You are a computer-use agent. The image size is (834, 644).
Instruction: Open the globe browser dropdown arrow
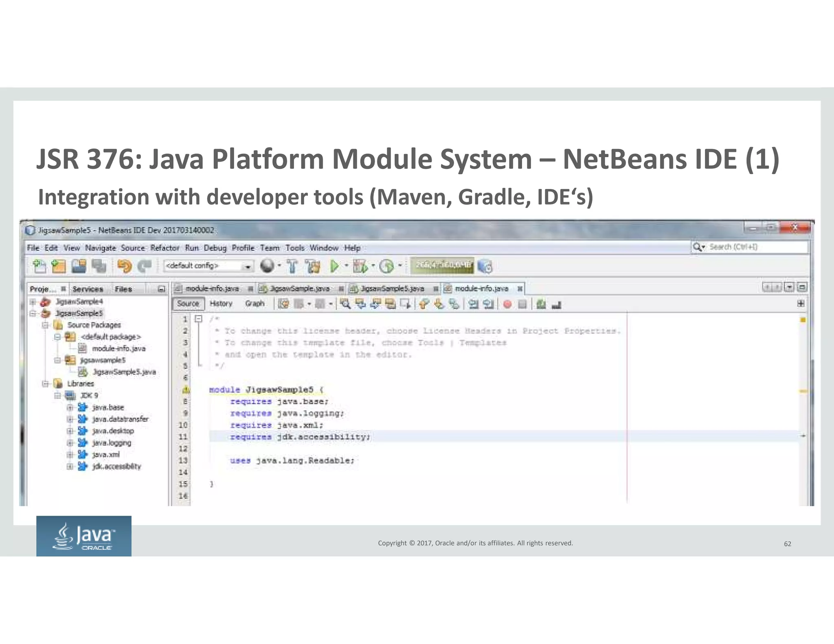(x=279, y=266)
